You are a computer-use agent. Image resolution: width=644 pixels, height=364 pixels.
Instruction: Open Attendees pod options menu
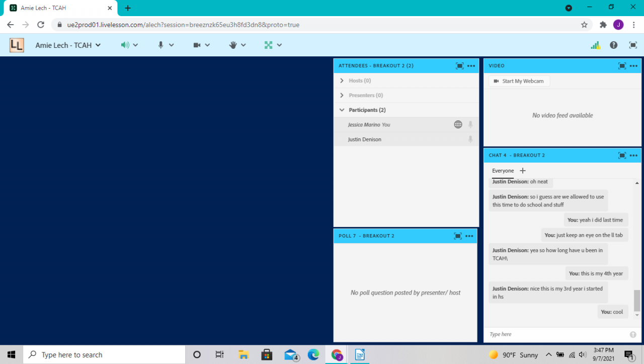point(471,65)
